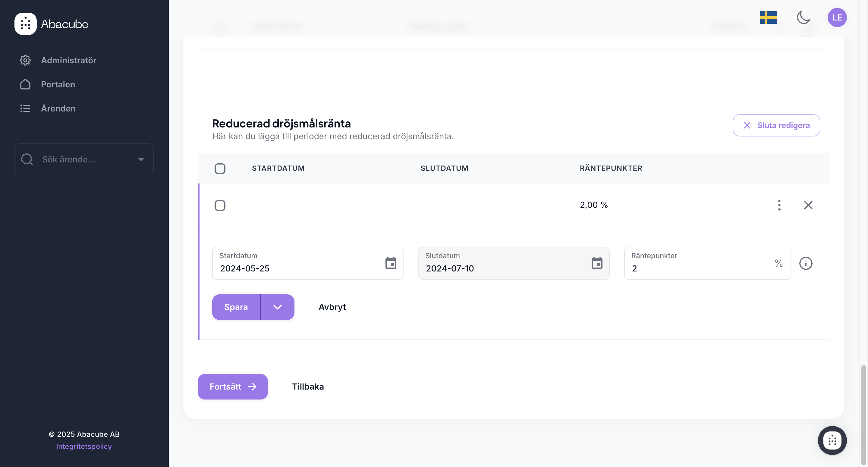868x467 pixels.
Task: Toggle the select-all checkbox in the table header
Action: (x=220, y=168)
